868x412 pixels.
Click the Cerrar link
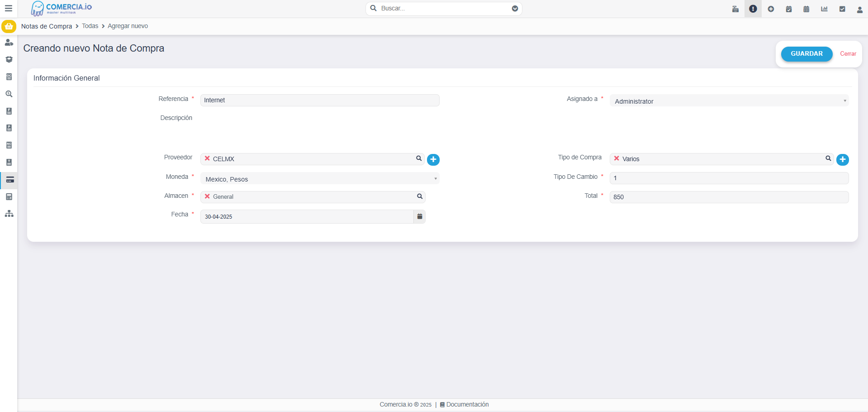tap(848, 53)
